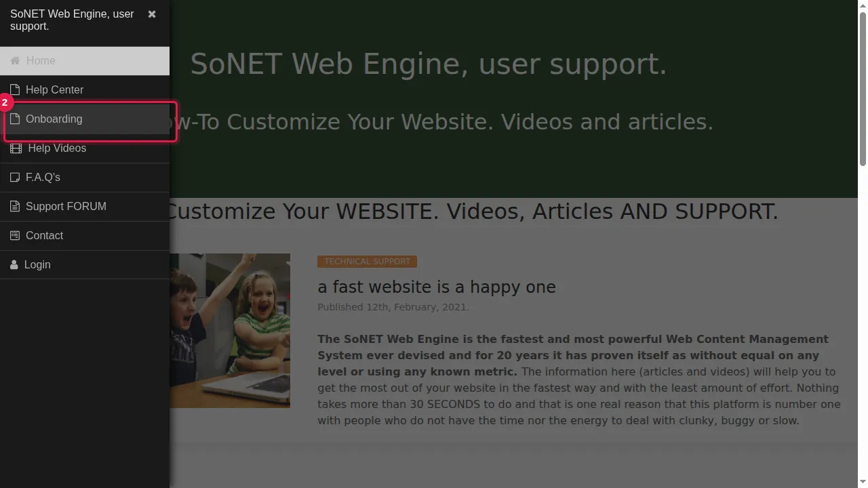Click the document icon beside Support FORUM
The height and width of the screenshot is (488, 868).
click(x=15, y=206)
